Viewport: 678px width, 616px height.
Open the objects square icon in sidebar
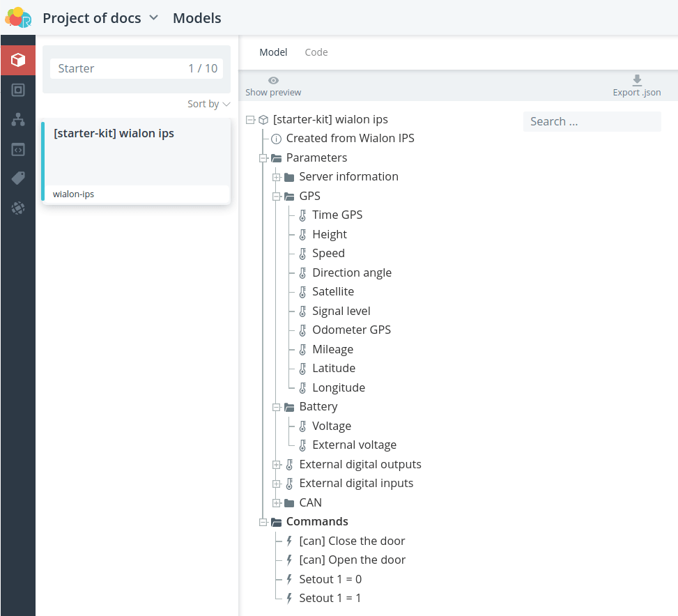point(17,90)
